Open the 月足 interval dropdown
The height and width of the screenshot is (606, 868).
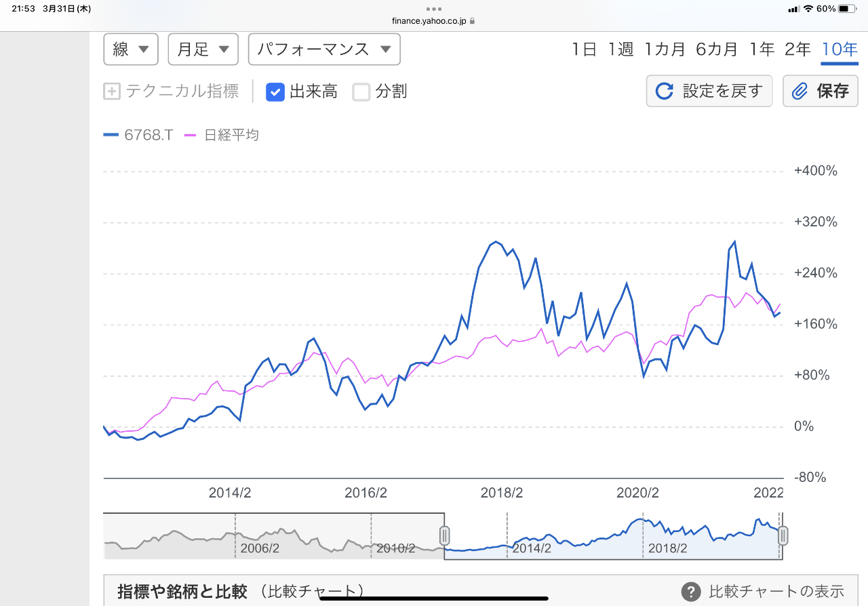tap(203, 49)
